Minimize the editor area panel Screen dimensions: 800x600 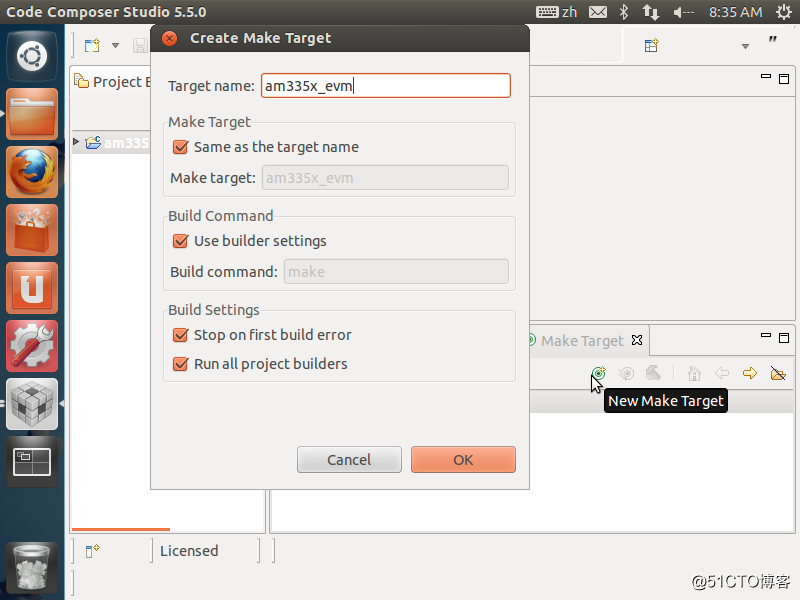point(766,77)
